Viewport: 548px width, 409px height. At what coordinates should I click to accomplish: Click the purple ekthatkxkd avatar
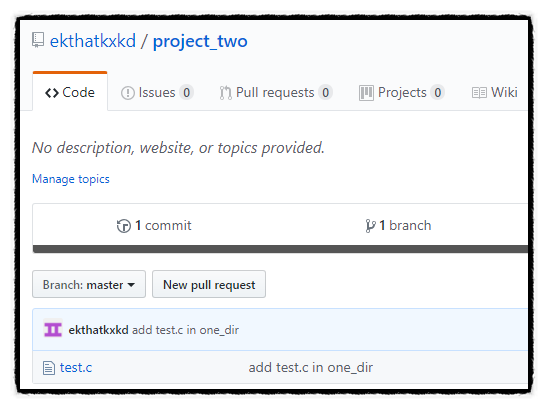click(53, 329)
